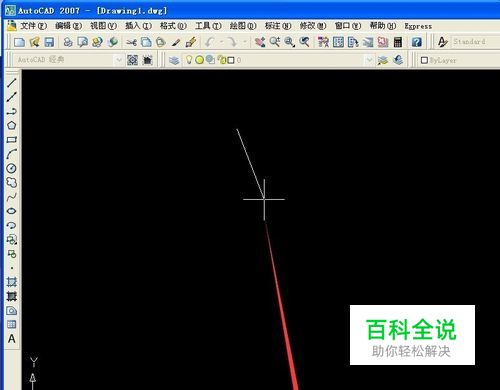The width and height of the screenshot is (500, 390).
Task: Click the Make Block tool
Action: tap(12, 254)
